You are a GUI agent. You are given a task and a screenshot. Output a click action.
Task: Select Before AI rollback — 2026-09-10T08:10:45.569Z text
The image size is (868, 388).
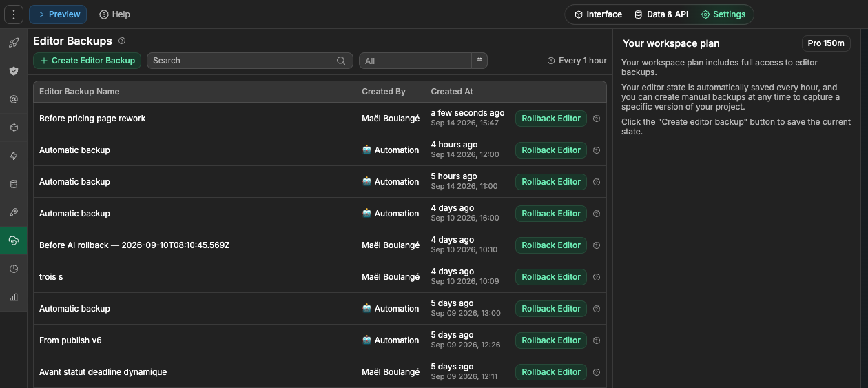134,245
